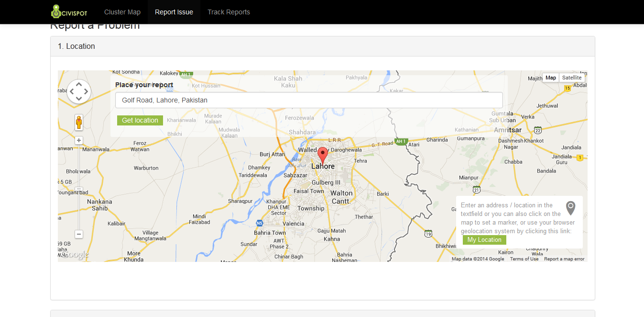Click the Atari map label

pyautogui.click(x=414, y=145)
